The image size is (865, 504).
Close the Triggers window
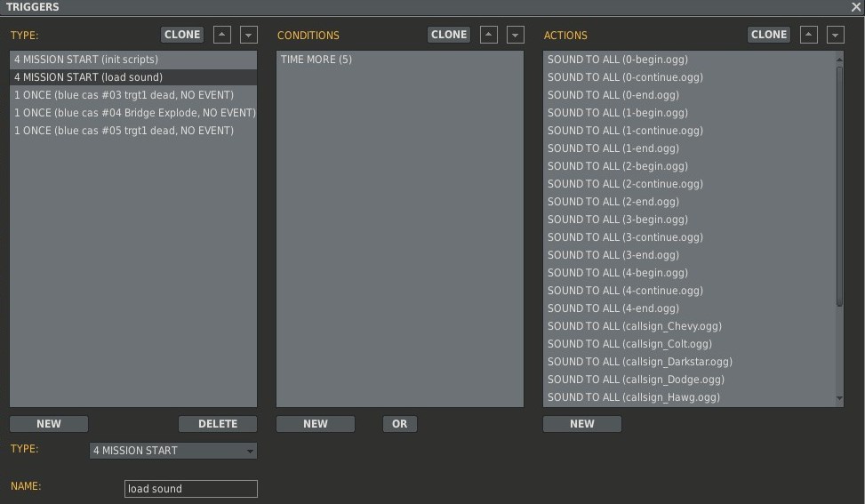click(856, 7)
